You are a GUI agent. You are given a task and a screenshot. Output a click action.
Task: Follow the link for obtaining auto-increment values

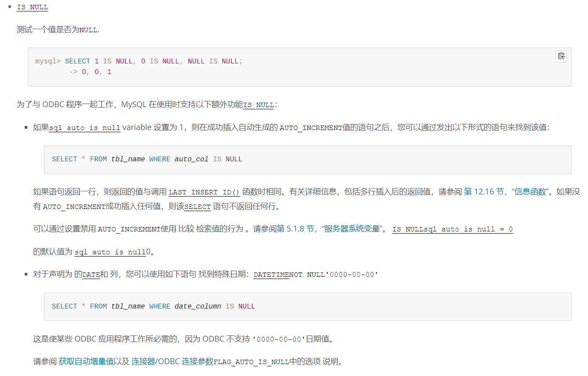click(x=86, y=361)
